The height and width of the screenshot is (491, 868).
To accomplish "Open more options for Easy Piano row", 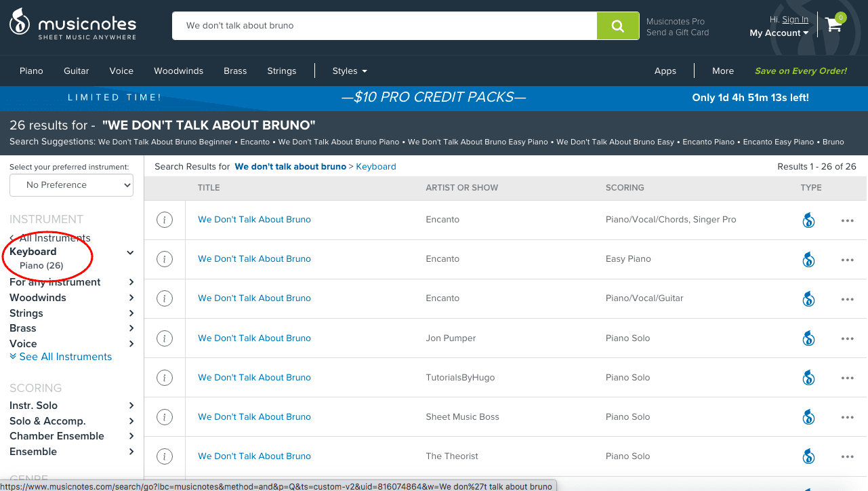I will [847, 260].
